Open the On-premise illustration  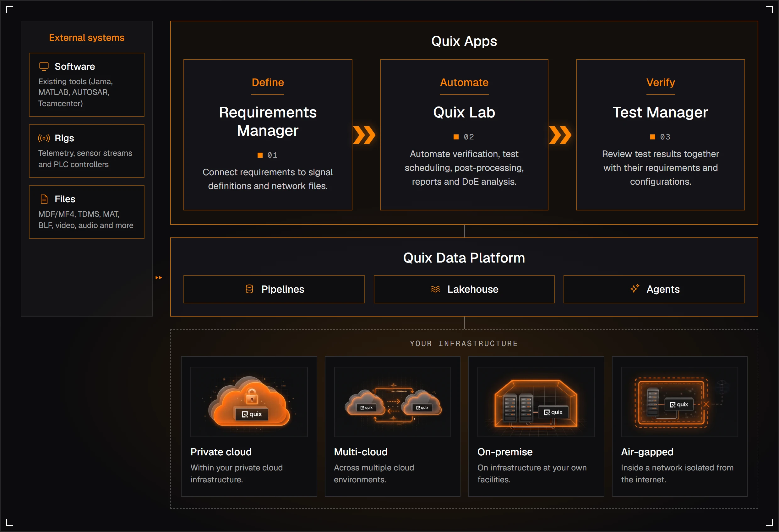tap(536, 402)
